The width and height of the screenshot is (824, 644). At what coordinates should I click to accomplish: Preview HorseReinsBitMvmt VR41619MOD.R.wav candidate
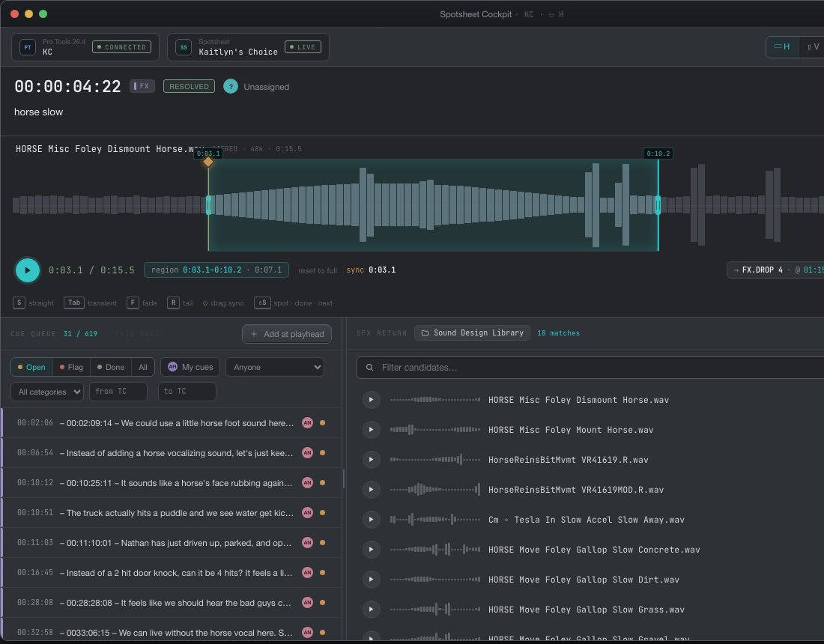(371, 490)
